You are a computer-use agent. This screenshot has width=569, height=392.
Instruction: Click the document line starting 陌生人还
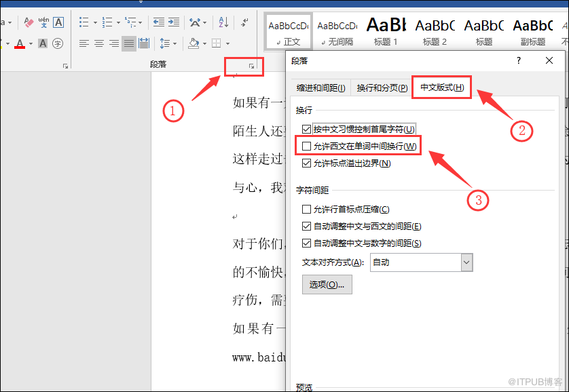259,131
